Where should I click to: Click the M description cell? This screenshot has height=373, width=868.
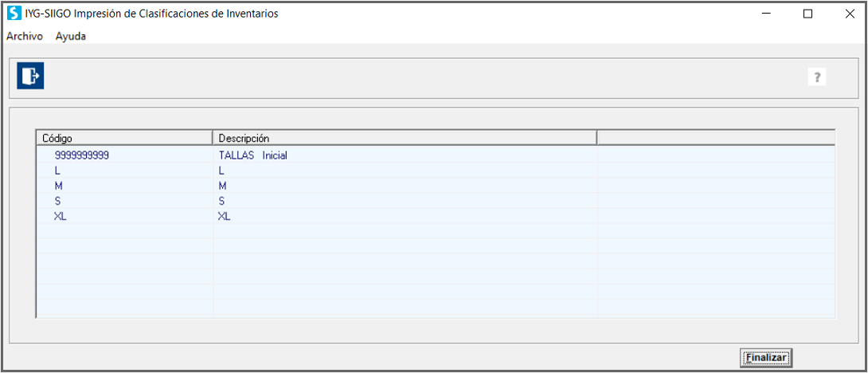tap(405, 186)
